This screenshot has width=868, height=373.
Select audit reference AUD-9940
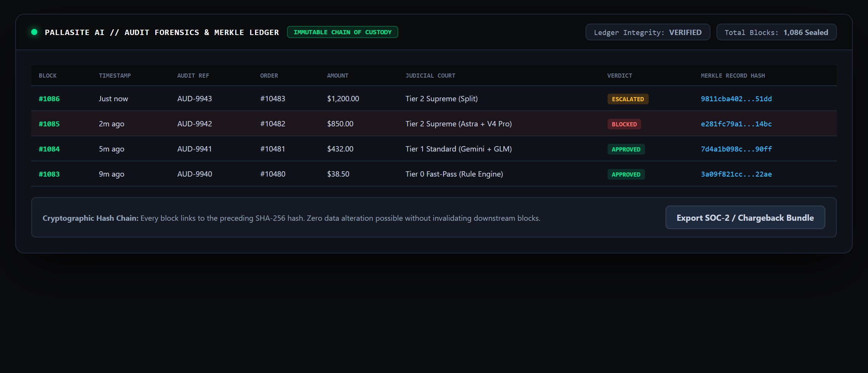195,174
